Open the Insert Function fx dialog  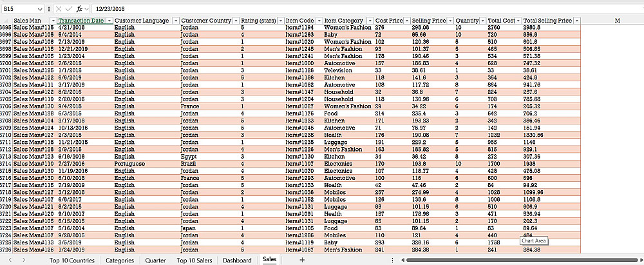coord(80,8)
